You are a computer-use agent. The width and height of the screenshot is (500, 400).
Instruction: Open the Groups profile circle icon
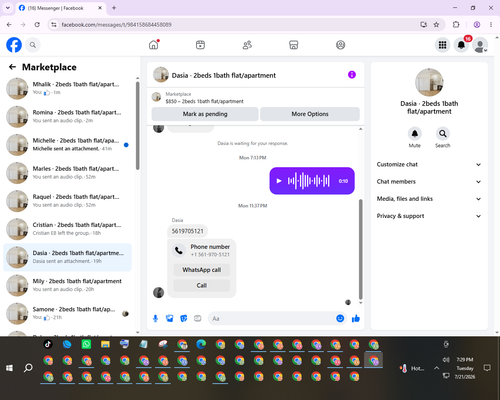coord(340,45)
